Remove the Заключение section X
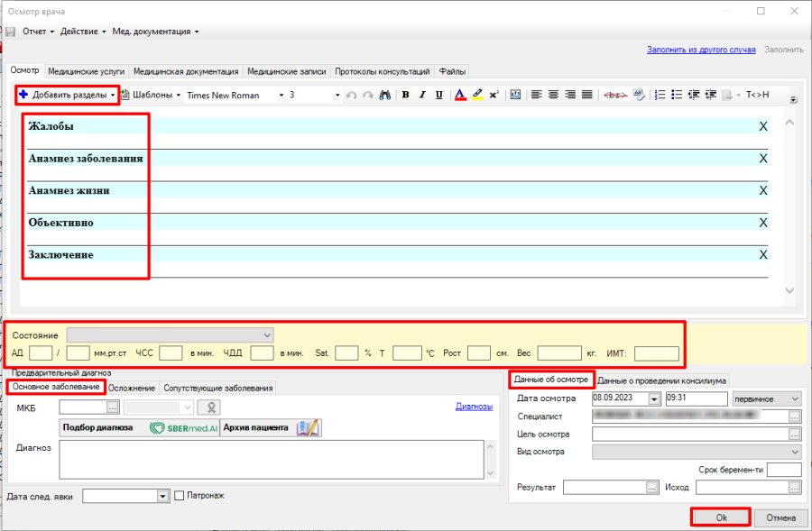The height and width of the screenshot is (531, 812). (x=762, y=254)
